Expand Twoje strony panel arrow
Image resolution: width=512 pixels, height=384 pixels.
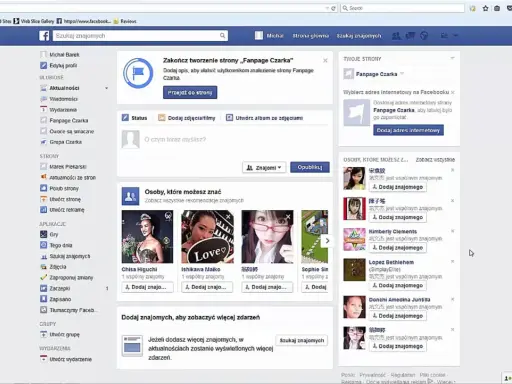(452, 58)
